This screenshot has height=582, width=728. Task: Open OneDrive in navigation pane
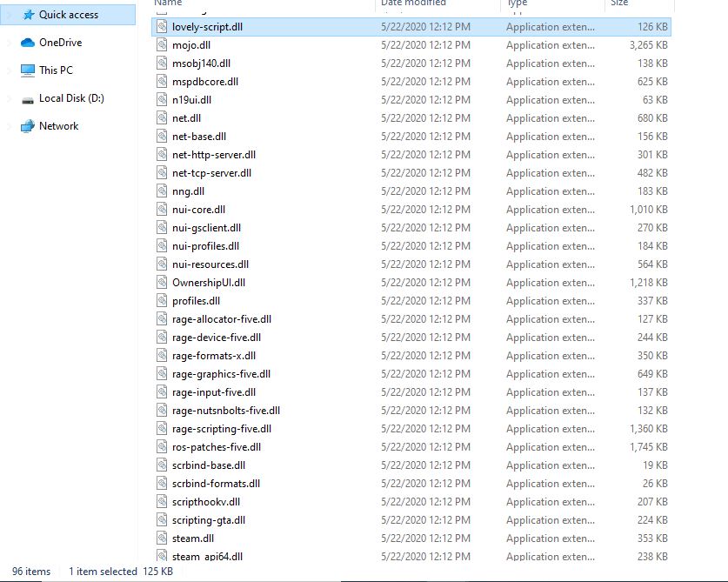(60, 43)
